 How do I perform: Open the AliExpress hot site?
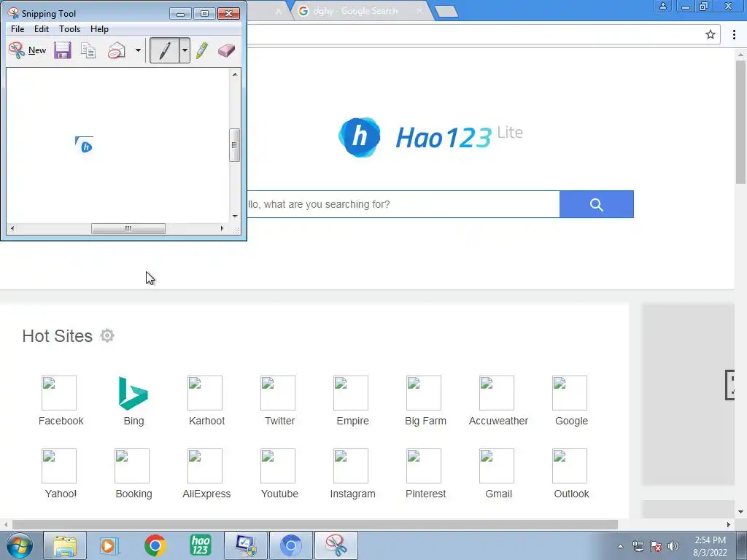[x=206, y=474]
